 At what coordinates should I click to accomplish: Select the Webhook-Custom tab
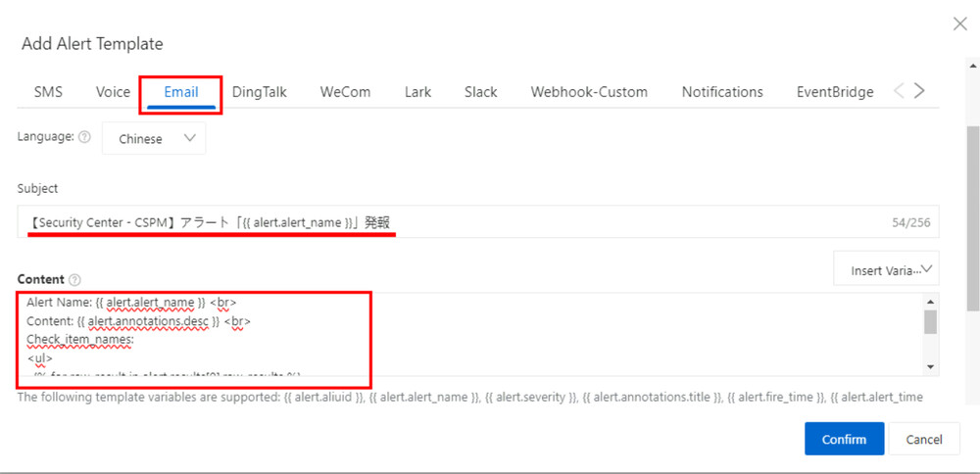point(589,92)
